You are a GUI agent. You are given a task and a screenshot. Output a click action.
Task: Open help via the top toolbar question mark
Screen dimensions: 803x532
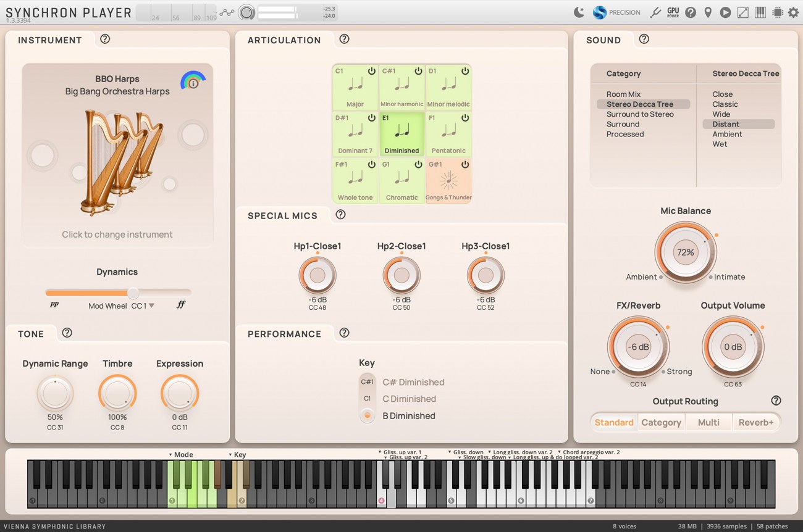pyautogui.click(x=691, y=12)
